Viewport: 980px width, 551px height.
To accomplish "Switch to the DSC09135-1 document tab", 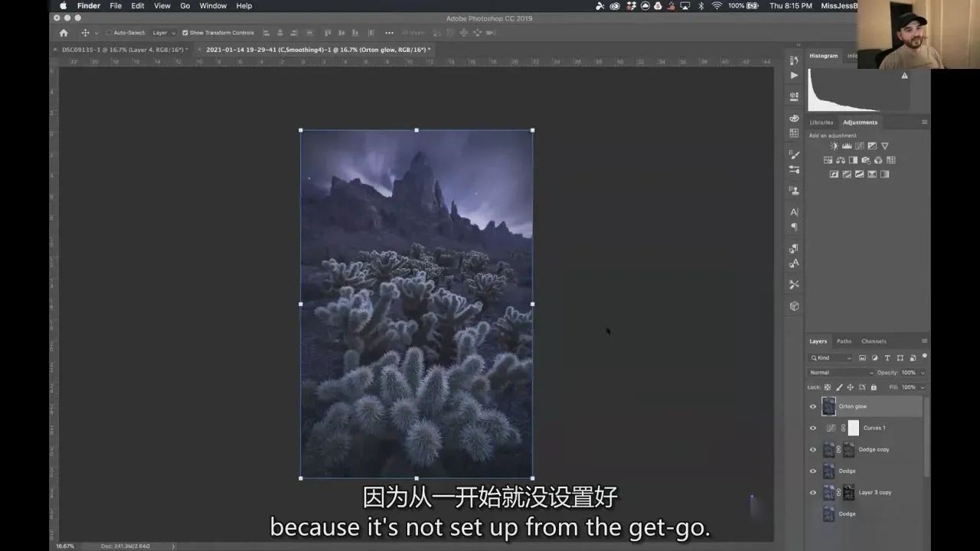I will click(125, 50).
